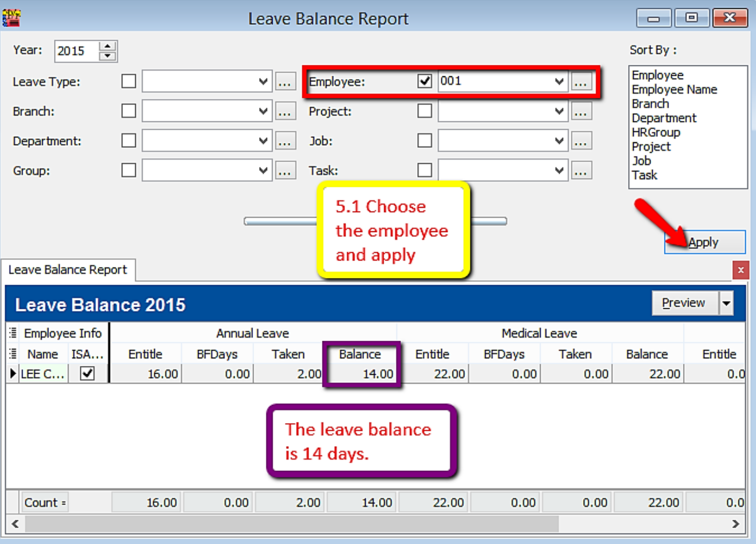Image resolution: width=756 pixels, height=544 pixels.
Task: Expand the Branch dropdown list
Action: [263, 111]
